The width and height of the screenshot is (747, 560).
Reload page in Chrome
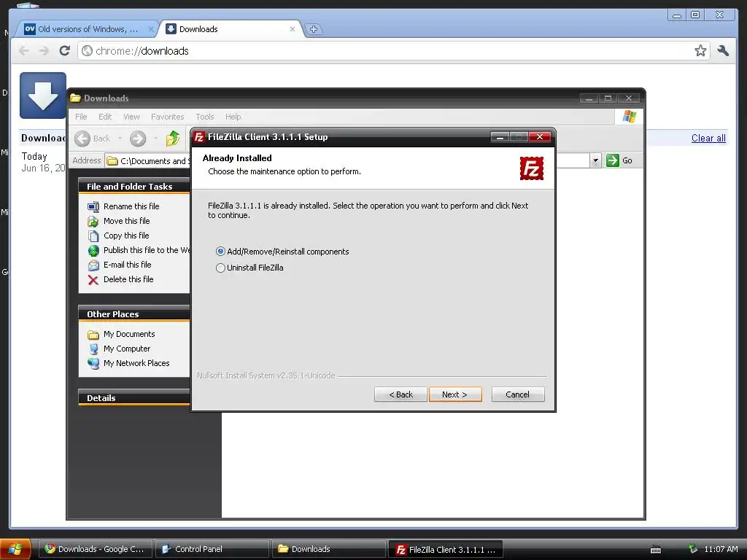tap(64, 50)
